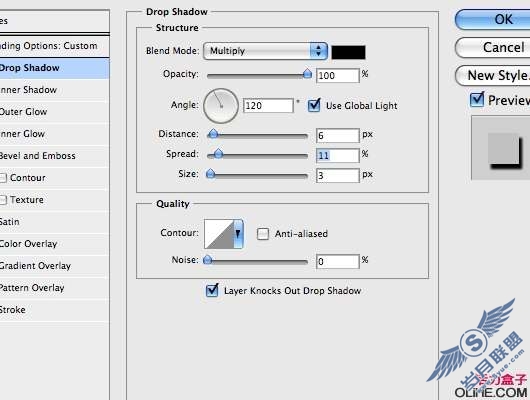Click the shadow color black swatch

[x=348, y=52]
